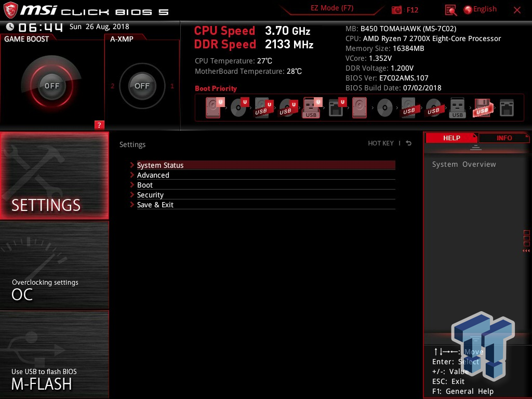
Task: Select the USB floppy boot device icon
Action: [x=482, y=108]
